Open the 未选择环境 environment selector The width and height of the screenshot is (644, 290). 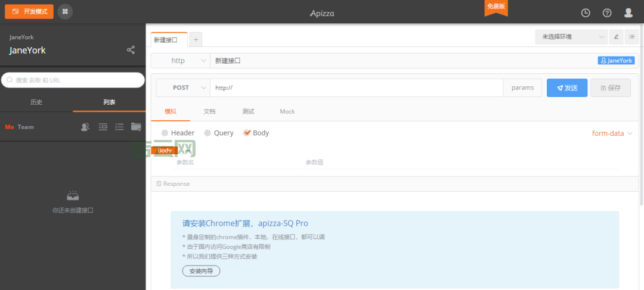[x=571, y=37]
